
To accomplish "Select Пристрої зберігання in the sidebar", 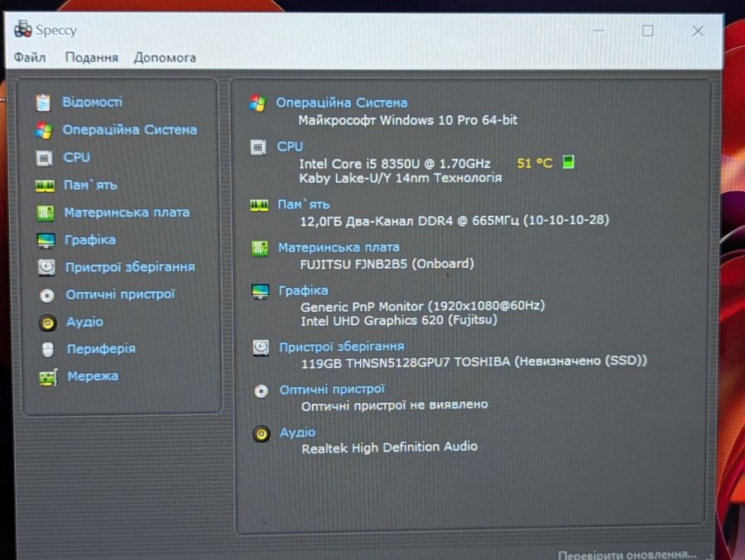I will point(130,267).
